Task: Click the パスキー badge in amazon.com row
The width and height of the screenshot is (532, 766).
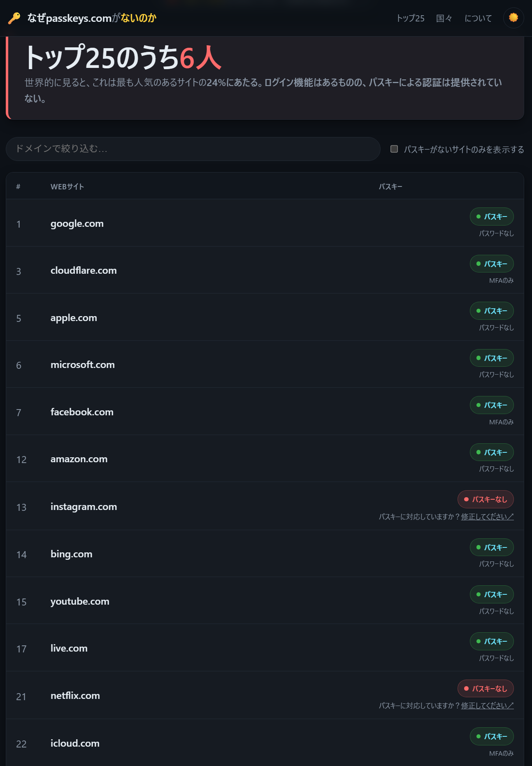Action: coord(492,452)
